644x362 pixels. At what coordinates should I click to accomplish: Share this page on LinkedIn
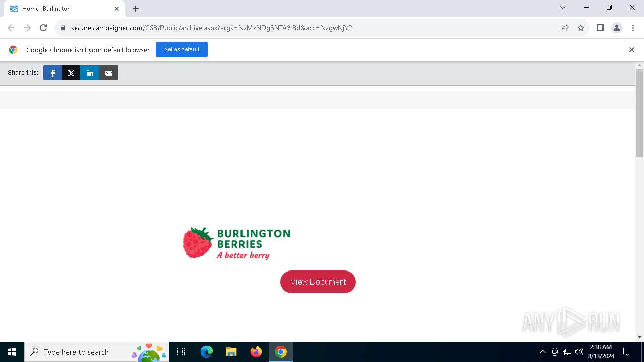[90, 73]
